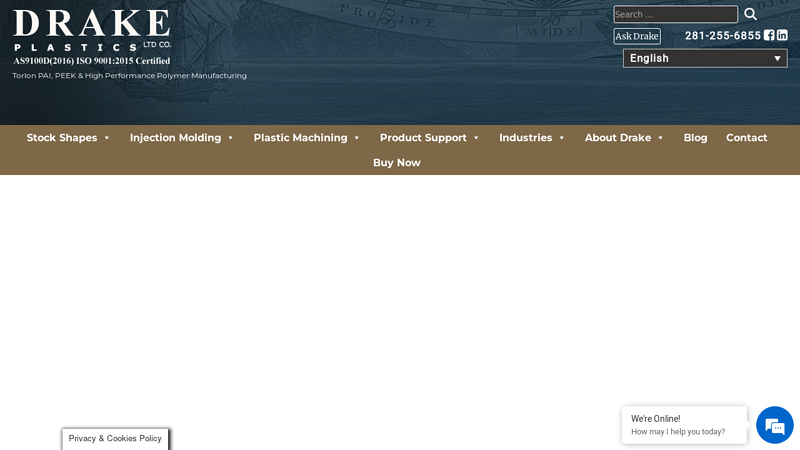Go to the Blog page

[x=695, y=138]
